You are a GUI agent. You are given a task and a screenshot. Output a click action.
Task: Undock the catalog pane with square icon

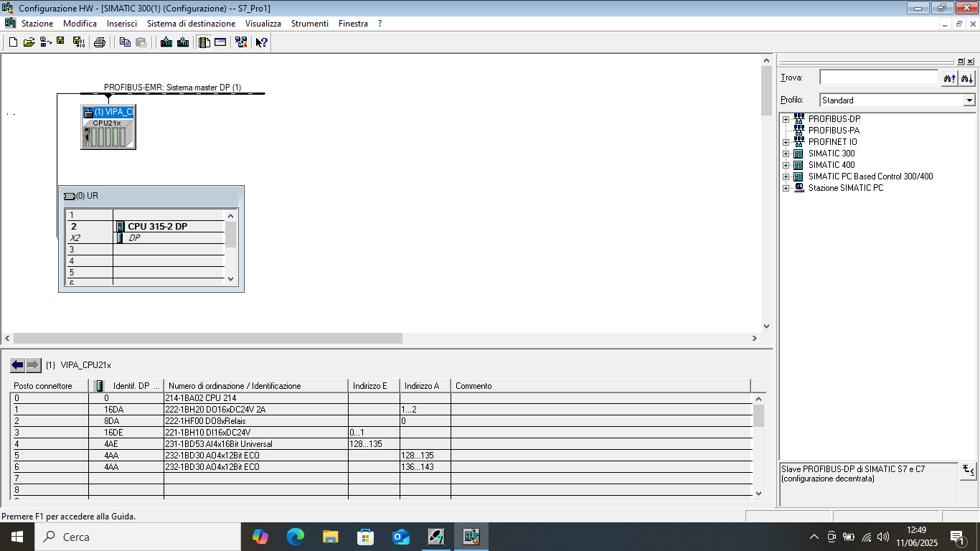click(x=961, y=62)
